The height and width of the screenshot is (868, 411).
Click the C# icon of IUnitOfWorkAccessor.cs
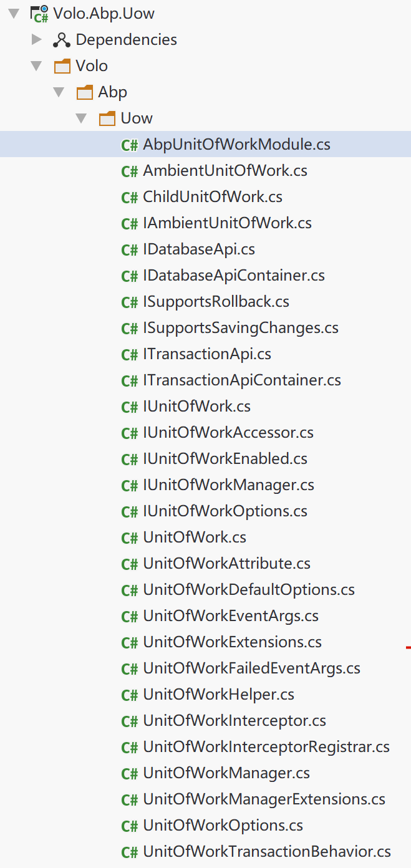[x=130, y=433]
